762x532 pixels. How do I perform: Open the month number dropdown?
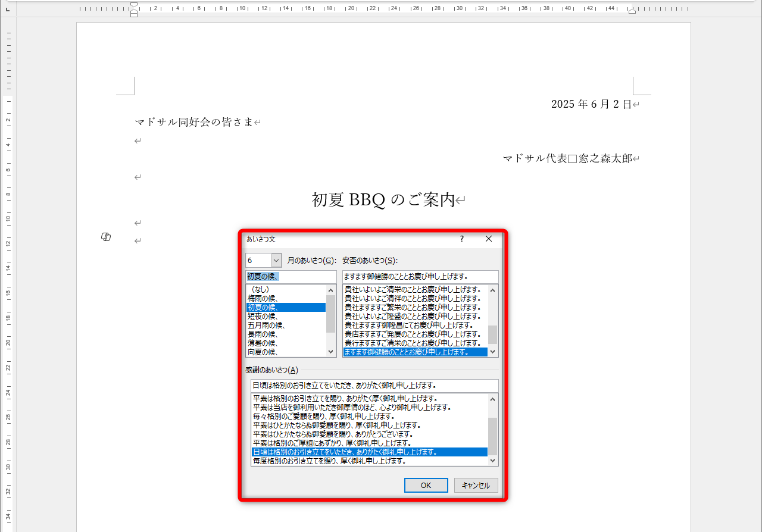click(275, 260)
